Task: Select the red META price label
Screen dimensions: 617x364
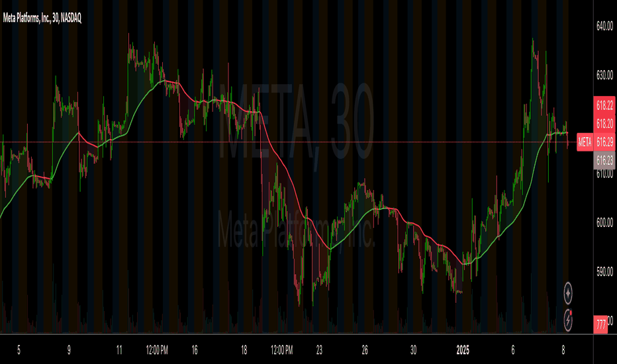Action: click(x=585, y=142)
